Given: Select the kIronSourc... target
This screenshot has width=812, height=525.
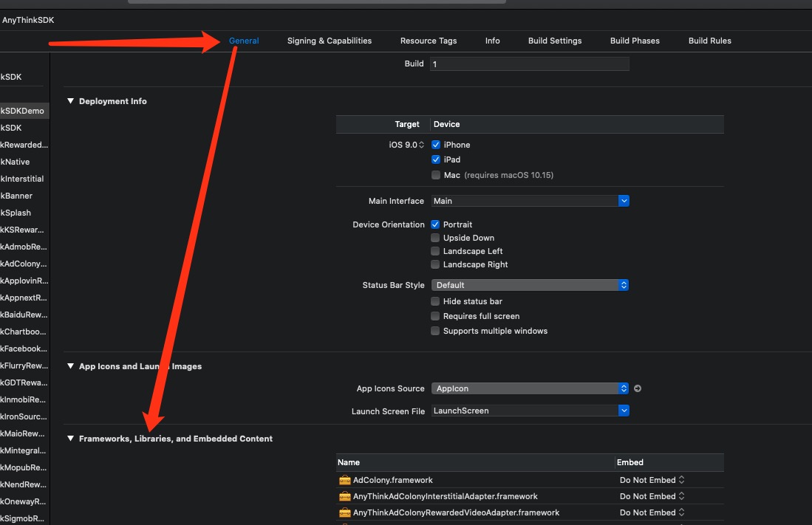Looking at the screenshot, I should tap(24, 416).
